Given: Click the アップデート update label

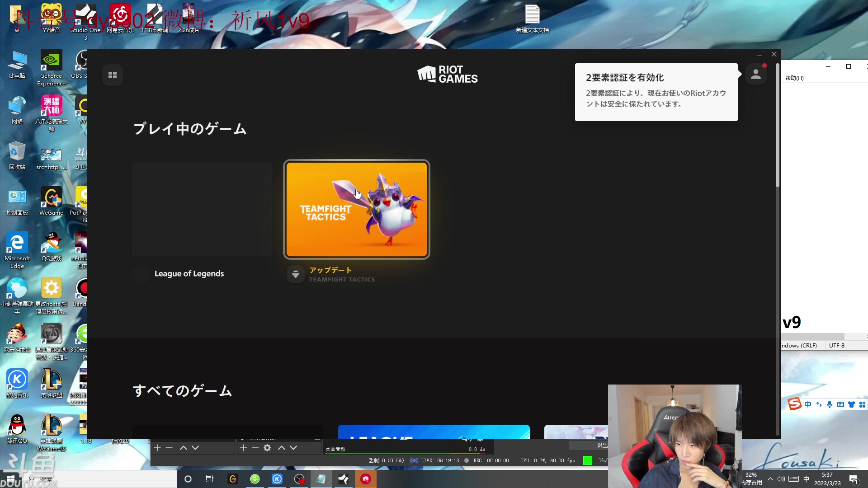Looking at the screenshot, I should click(330, 270).
